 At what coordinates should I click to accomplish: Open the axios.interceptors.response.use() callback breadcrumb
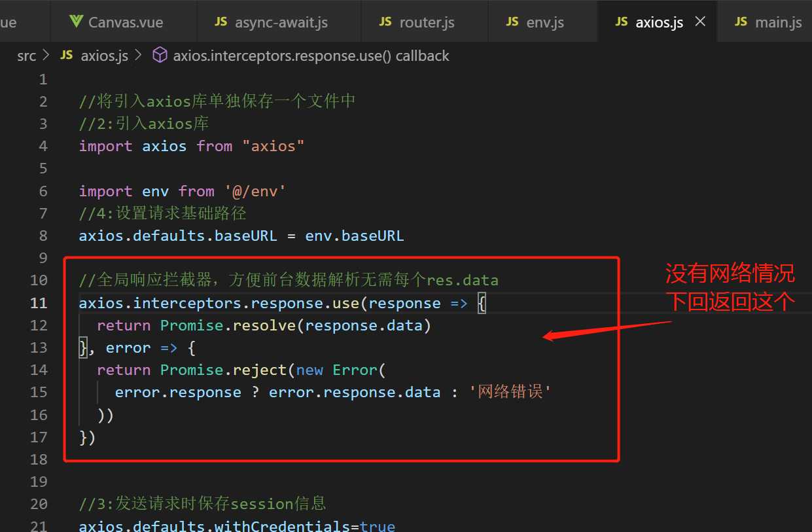pyautogui.click(x=311, y=56)
